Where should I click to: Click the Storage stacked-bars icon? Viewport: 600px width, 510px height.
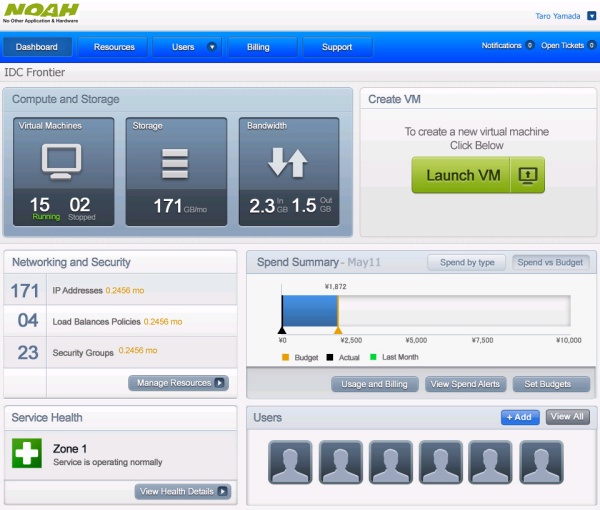click(x=175, y=162)
